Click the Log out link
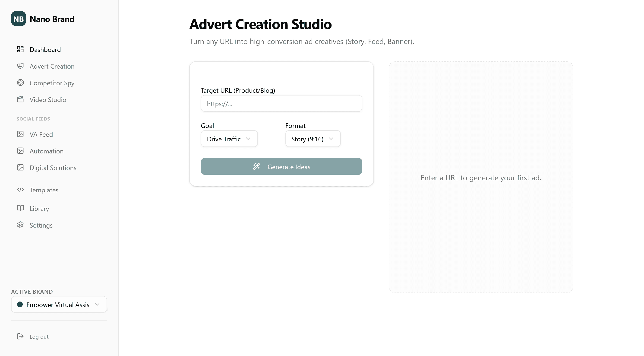Image resolution: width=644 pixels, height=356 pixels. pyautogui.click(x=39, y=337)
